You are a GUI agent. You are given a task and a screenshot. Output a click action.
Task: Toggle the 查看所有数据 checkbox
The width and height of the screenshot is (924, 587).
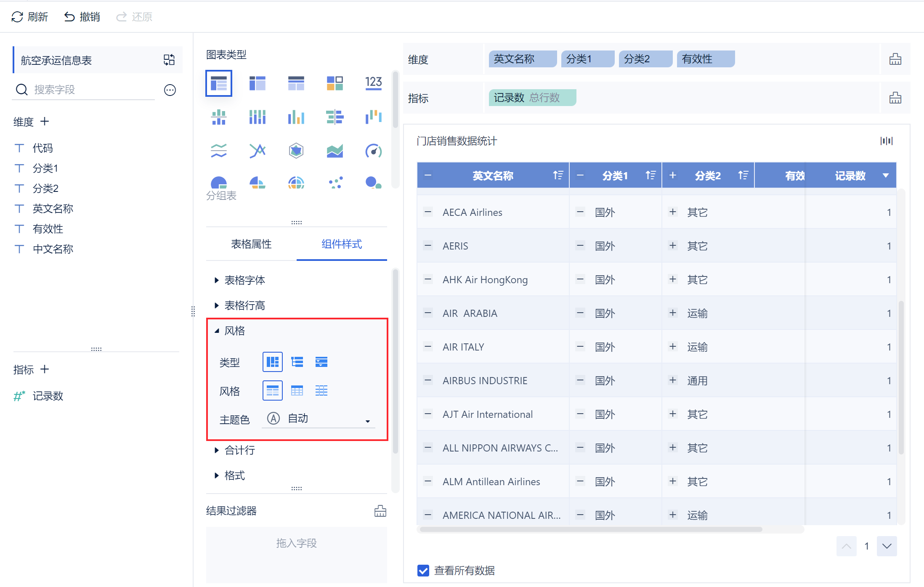423,571
